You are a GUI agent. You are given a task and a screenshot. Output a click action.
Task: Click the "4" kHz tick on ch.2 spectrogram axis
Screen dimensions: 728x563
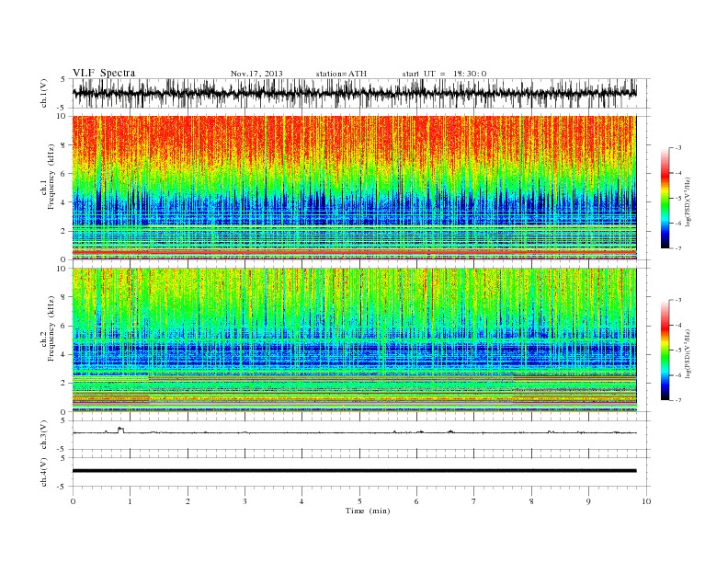[64, 355]
